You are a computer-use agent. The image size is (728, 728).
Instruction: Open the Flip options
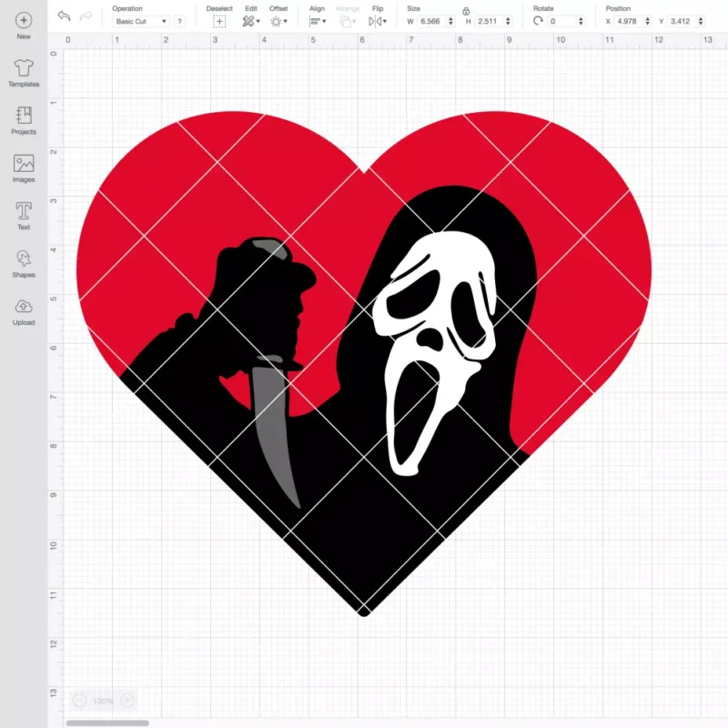tap(378, 21)
